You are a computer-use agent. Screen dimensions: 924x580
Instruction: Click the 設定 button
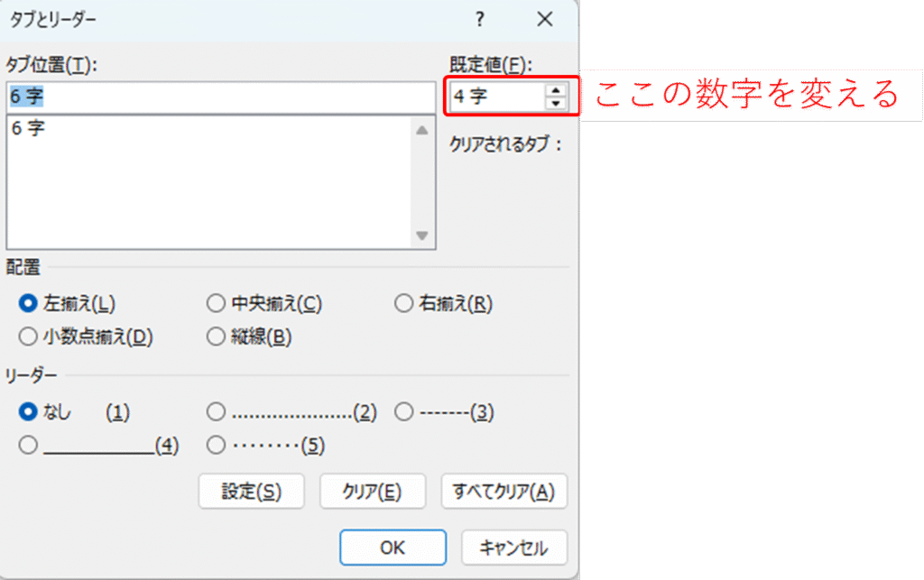[x=252, y=492]
